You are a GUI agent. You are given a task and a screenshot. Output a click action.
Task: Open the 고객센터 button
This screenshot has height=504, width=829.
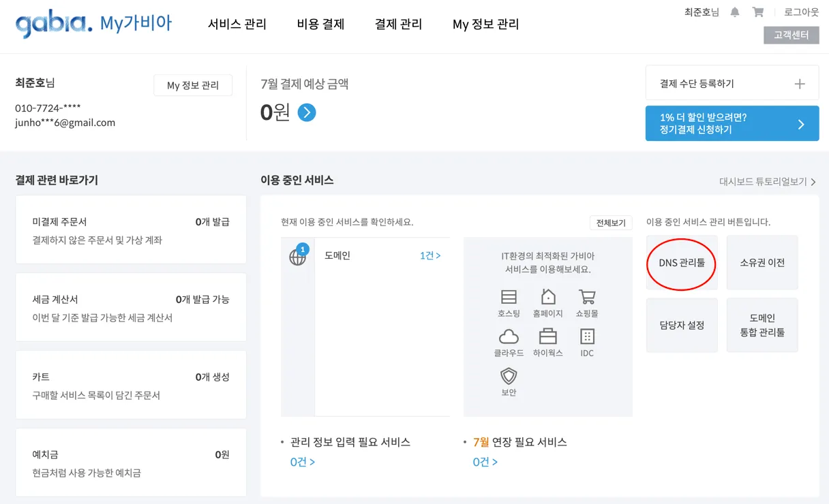(791, 35)
